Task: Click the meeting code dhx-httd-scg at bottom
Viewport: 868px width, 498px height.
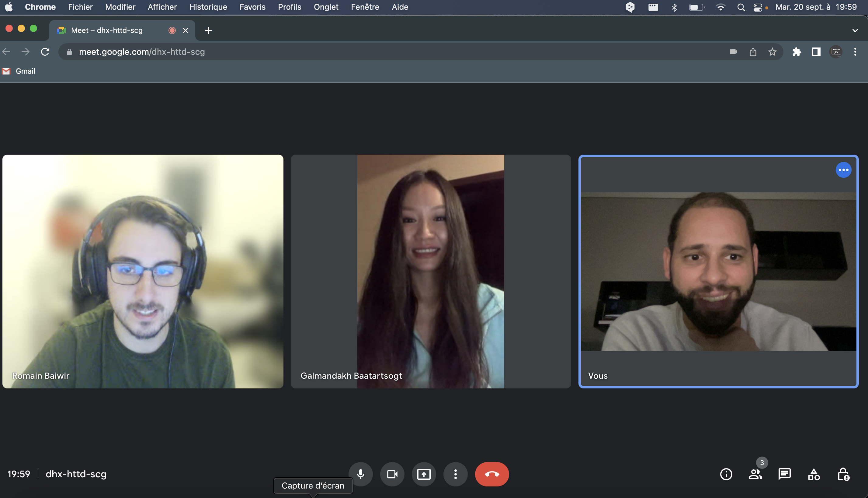Action: pyautogui.click(x=76, y=474)
